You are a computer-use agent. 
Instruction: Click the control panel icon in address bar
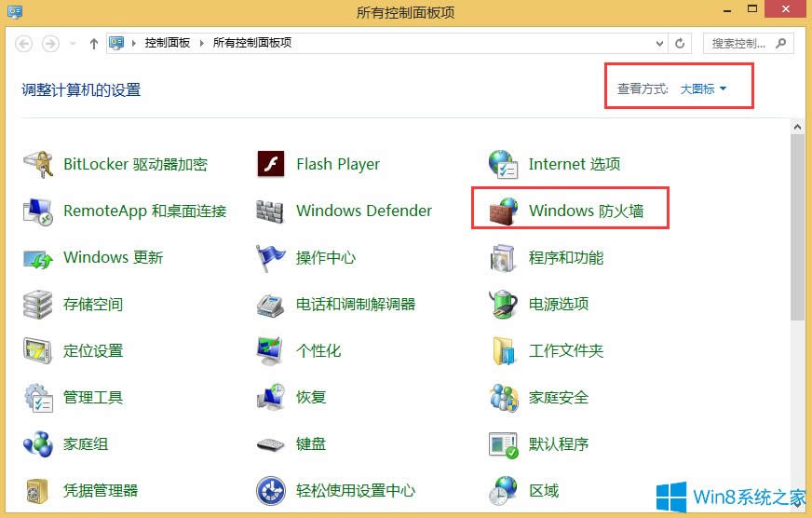(116, 43)
